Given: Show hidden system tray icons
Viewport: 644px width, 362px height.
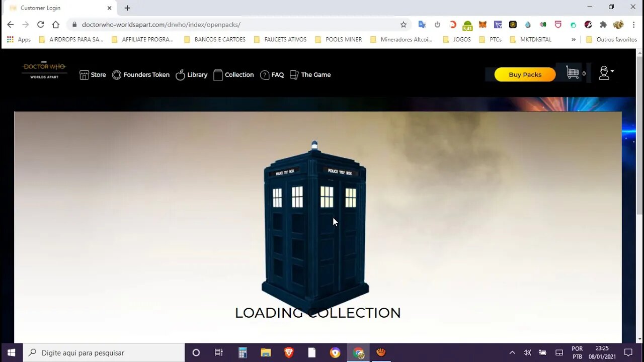Looking at the screenshot, I should pos(512,352).
